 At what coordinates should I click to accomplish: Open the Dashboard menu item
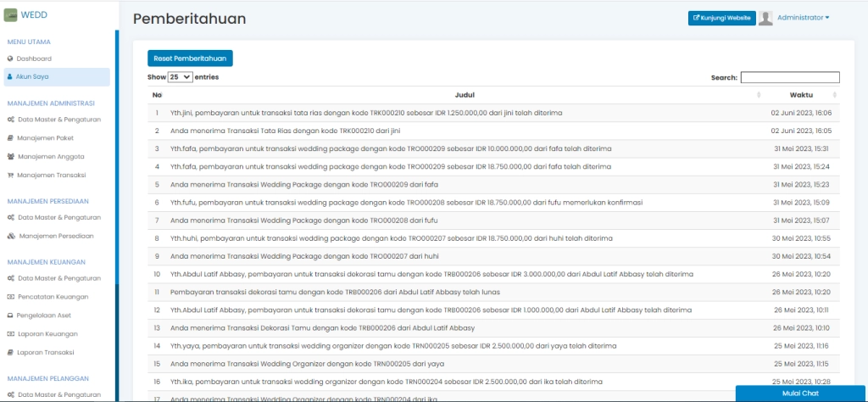tap(34, 59)
